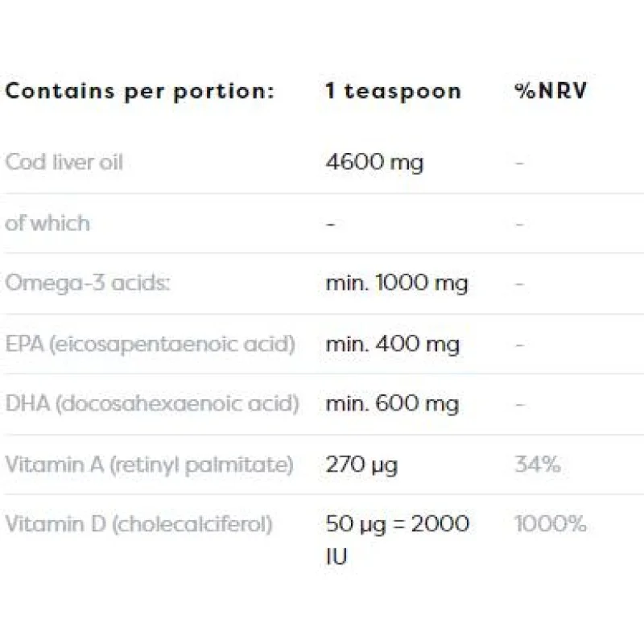Select the "min. 1000 mg" value
Screen dimensions: 644x644
pyautogui.click(x=397, y=283)
